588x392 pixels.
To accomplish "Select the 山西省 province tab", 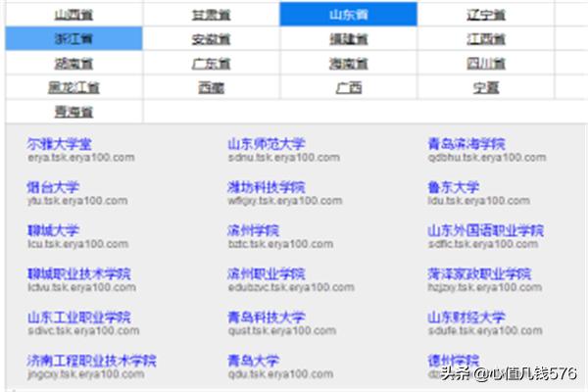I will pos(73,15).
